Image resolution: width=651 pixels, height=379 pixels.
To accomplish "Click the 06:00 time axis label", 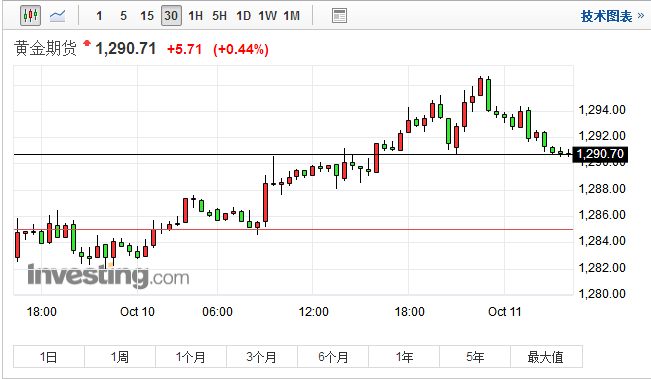I will [x=217, y=312].
